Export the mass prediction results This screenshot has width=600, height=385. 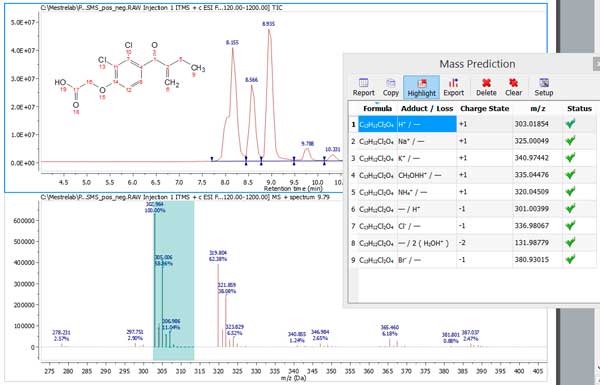point(453,87)
